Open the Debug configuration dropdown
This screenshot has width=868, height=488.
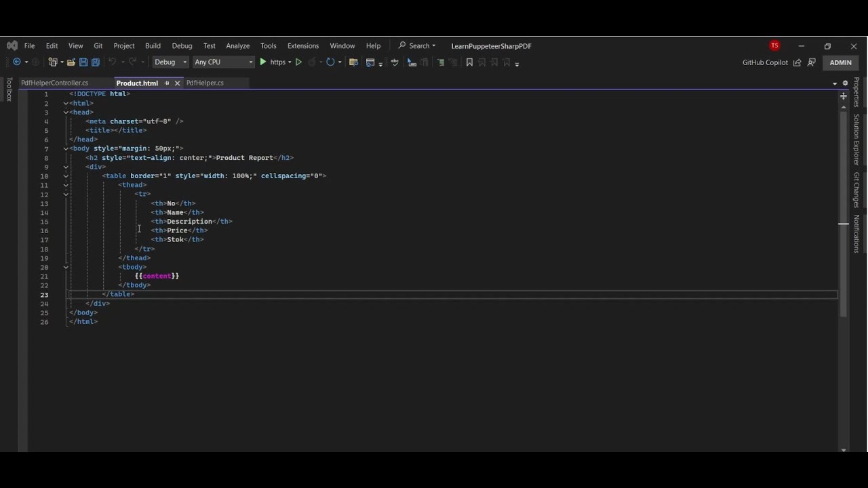pos(170,62)
